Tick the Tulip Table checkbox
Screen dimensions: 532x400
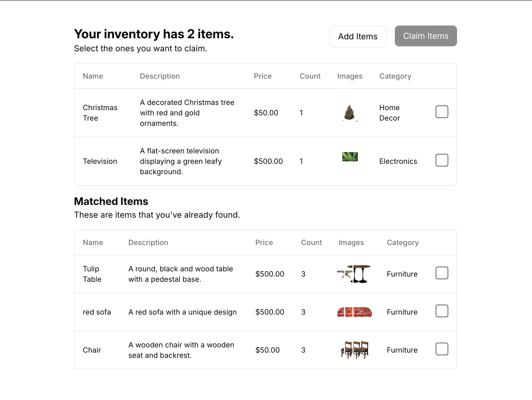(x=442, y=273)
